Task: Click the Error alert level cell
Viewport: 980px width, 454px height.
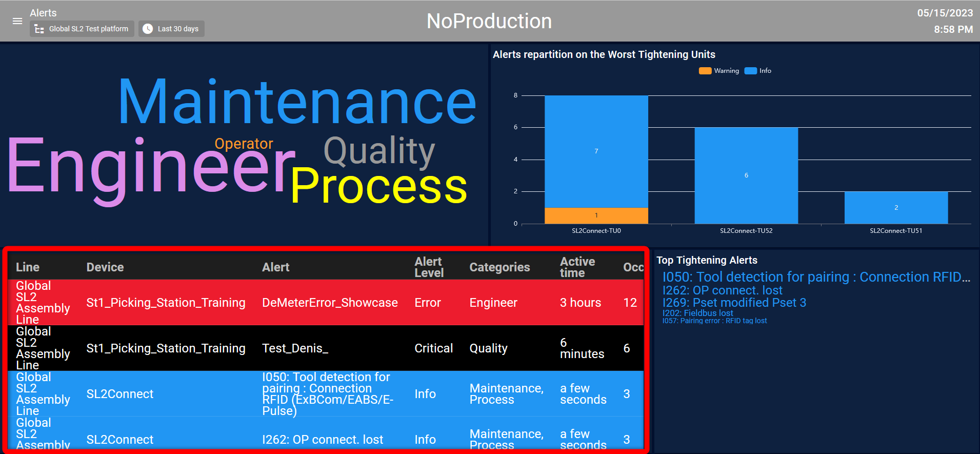Action: [428, 303]
